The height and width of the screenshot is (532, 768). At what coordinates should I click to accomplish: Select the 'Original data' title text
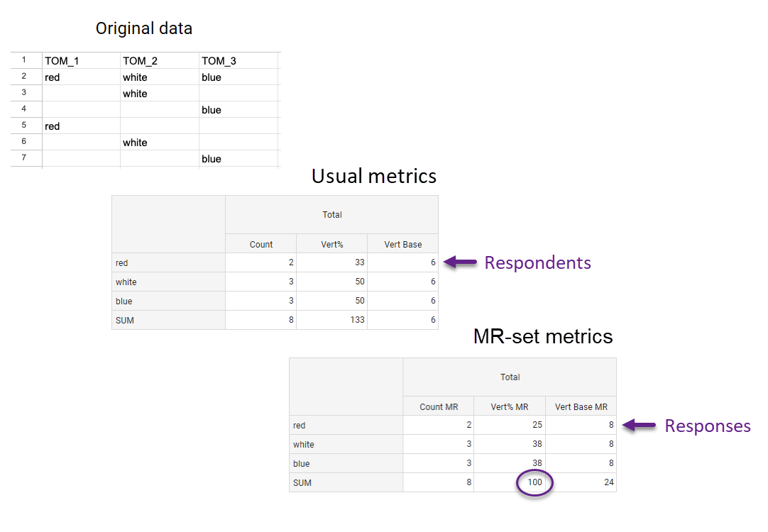[144, 29]
